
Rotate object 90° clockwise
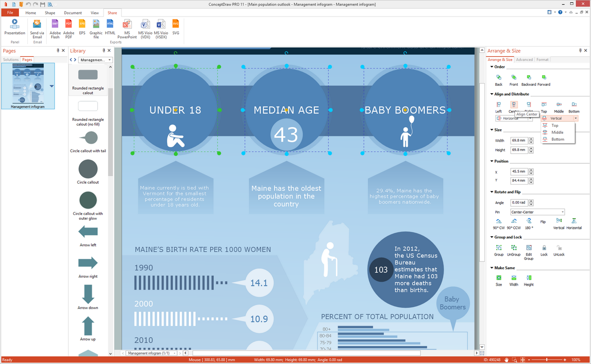pyautogui.click(x=499, y=224)
